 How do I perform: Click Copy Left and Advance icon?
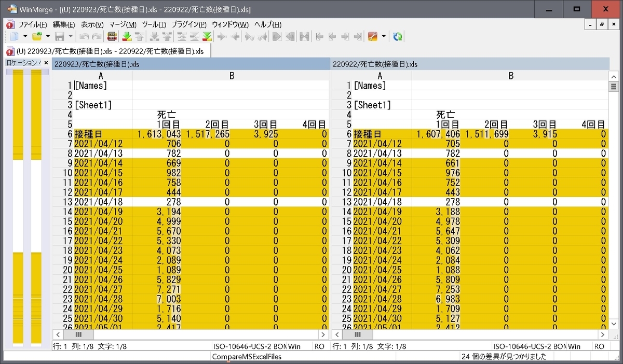(263, 36)
